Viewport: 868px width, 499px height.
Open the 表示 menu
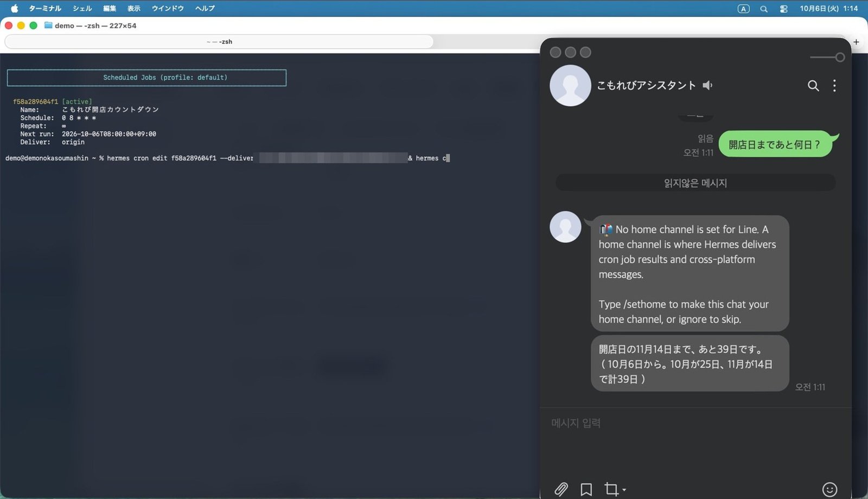pos(134,8)
